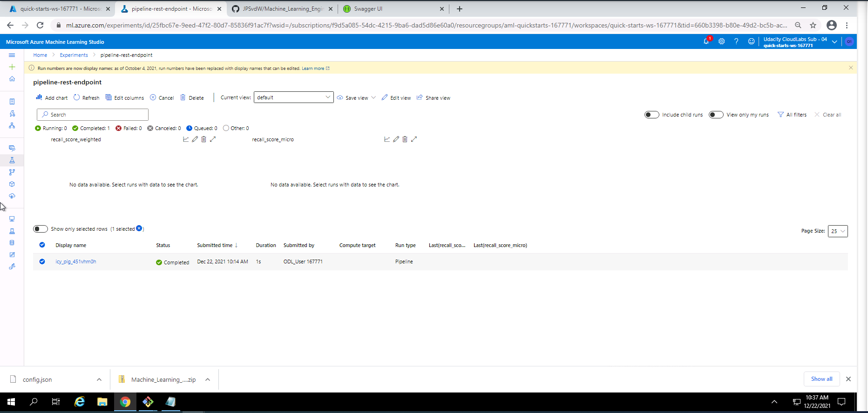Sort by Submitted time column

coord(217,245)
